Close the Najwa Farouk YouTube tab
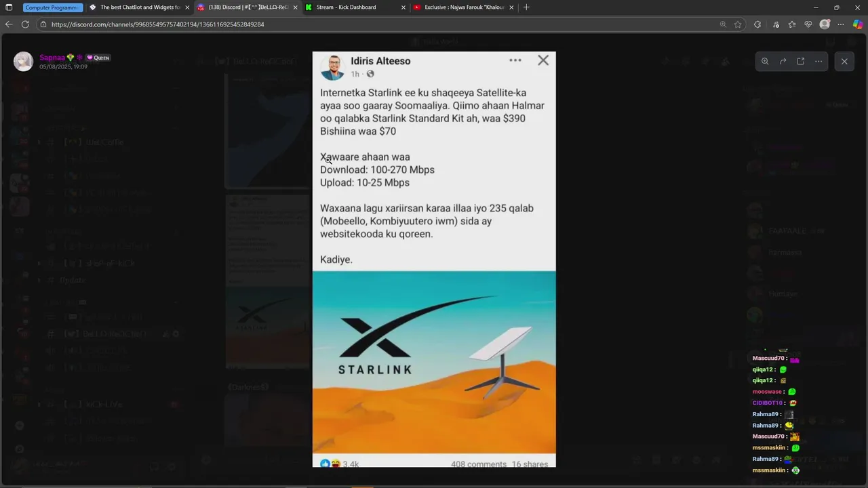 coord(511,7)
